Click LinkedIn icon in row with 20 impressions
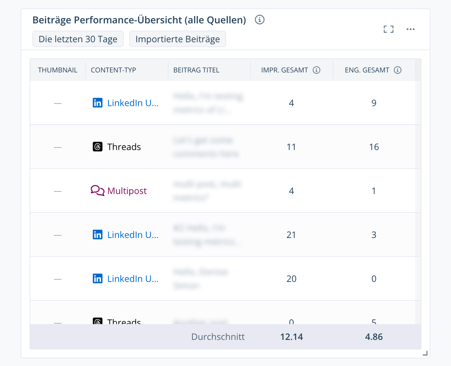The image size is (451, 366). (x=97, y=279)
